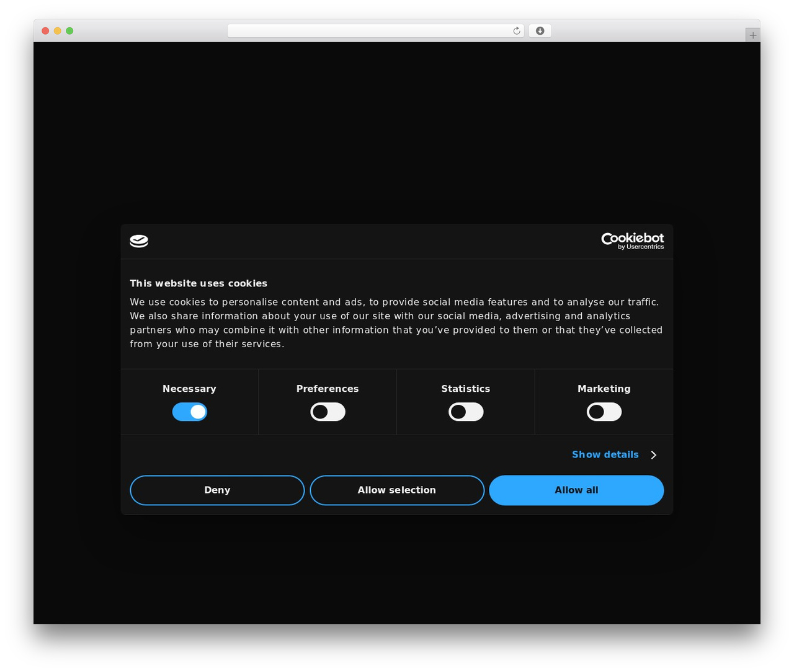The width and height of the screenshot is (794, 672).
Task: Click the 'Necessary' category label
Action: (189, 389)
